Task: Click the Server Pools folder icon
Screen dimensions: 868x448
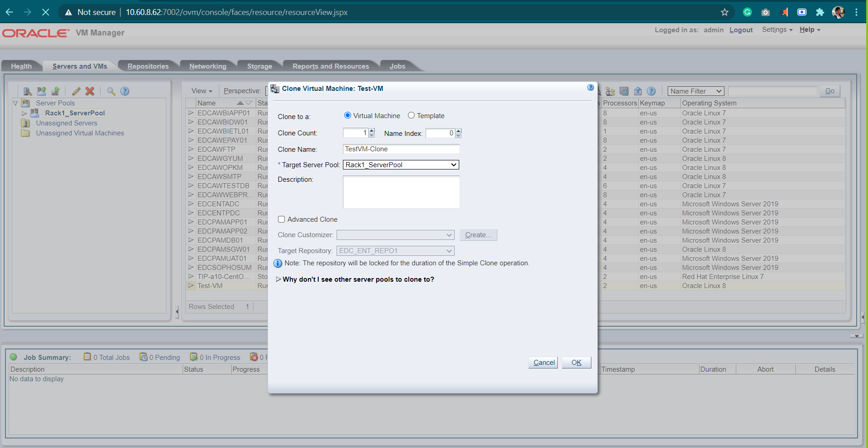Action: (x=25, y=103)
